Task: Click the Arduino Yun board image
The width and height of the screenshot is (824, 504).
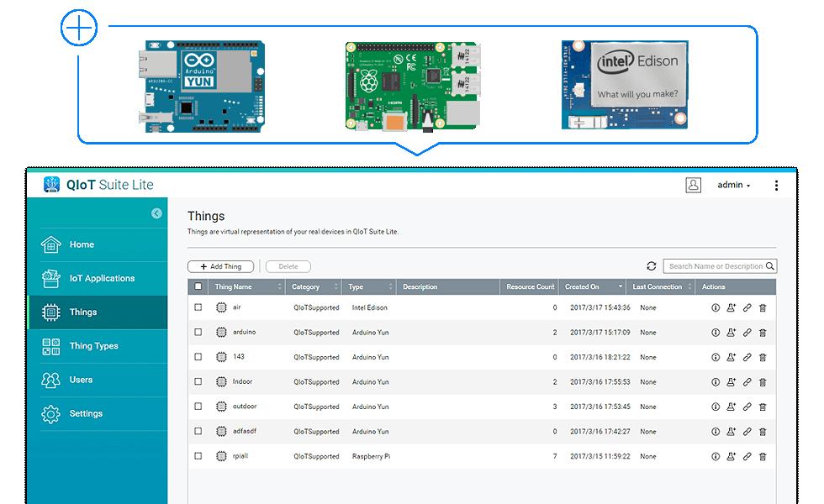Action: click(x=202, y=86)
